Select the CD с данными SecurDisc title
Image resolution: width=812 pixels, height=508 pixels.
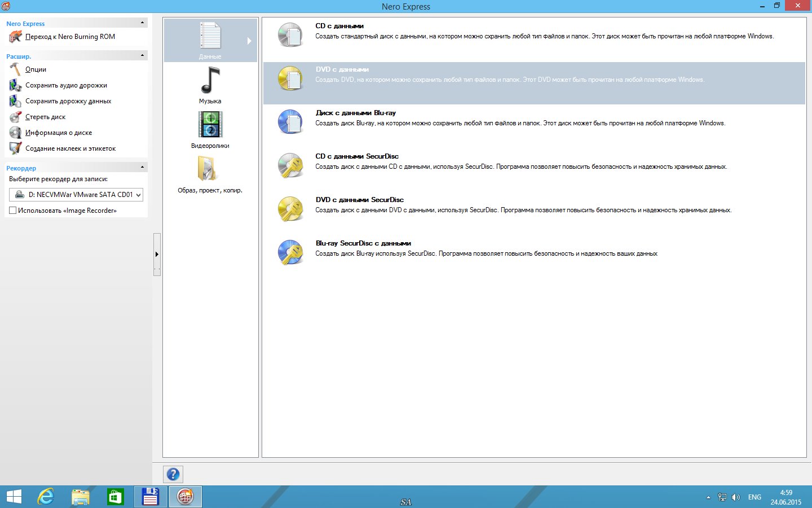pos(357,156)
